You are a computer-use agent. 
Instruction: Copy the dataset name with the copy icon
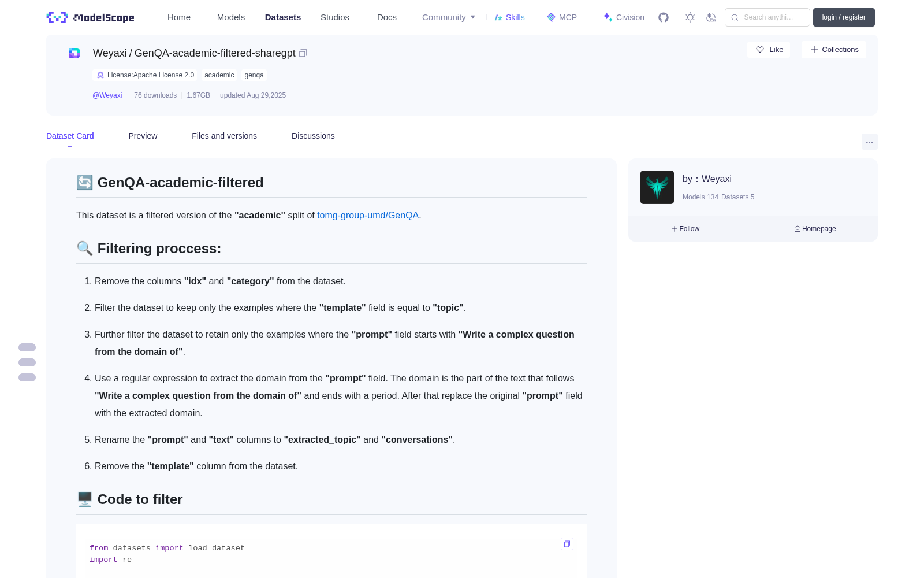click(x=303, y=53)
